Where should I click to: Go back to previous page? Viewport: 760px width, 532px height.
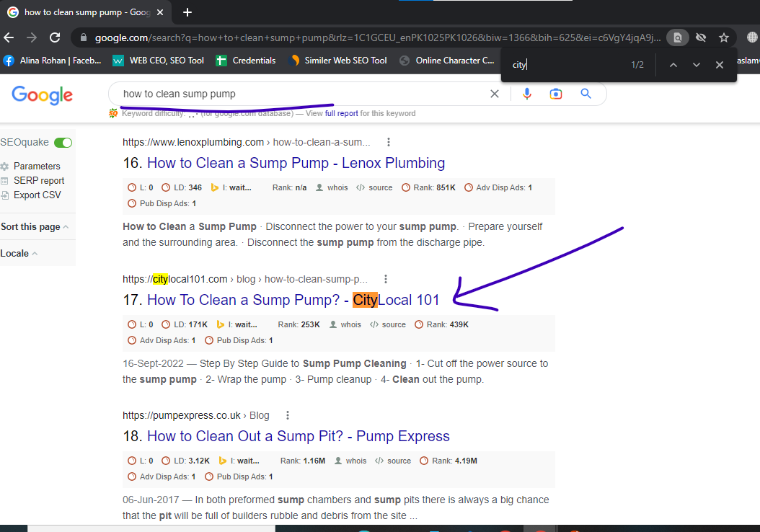click(x=9, y=37)
